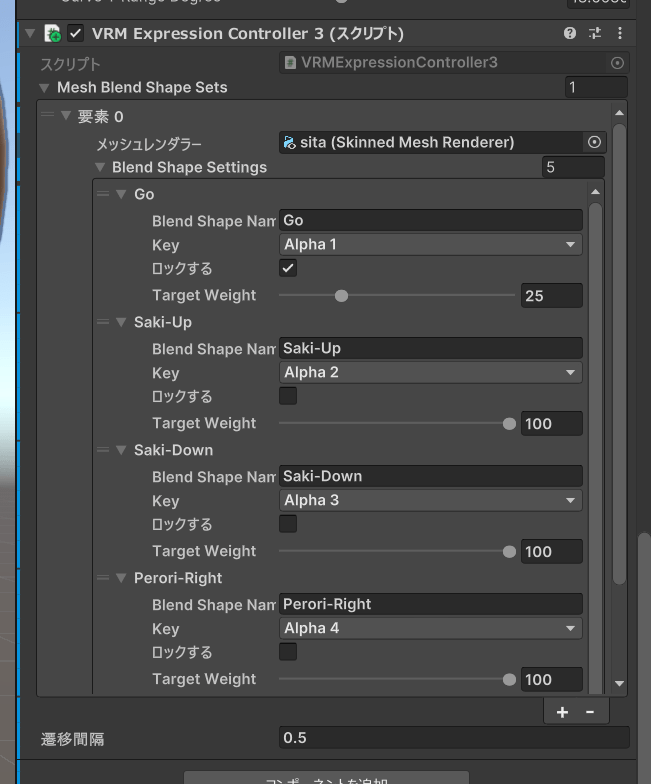Click Saki-Up Target Weight value field

click(552, 424)
